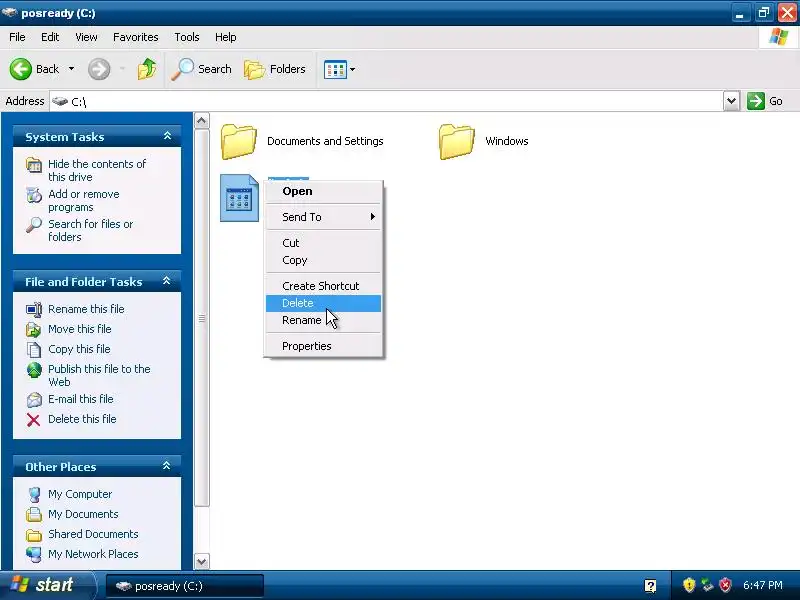
Task: Open My Computer icon in Other Places
Action: [34, 494]
